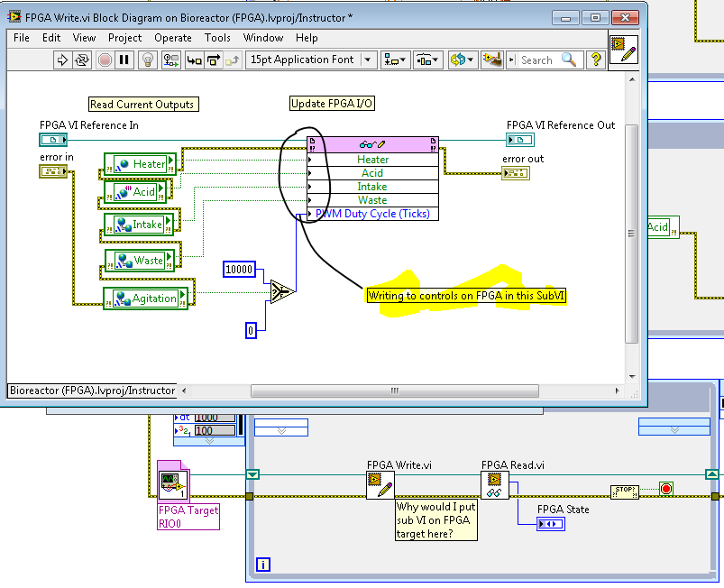Click the horizontal scrollbar thumb
This screenshot has height=588, width=724.
pos(394,390)
